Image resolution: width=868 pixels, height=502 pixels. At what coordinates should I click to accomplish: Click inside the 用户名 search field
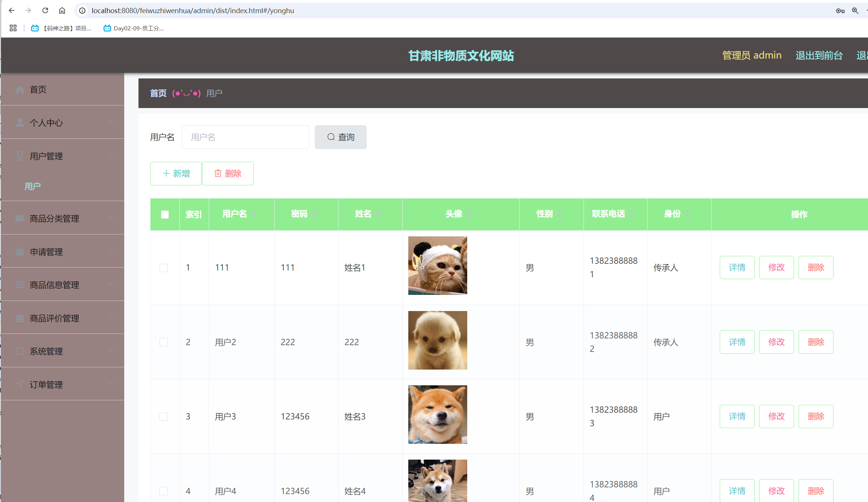coord(245,137)
